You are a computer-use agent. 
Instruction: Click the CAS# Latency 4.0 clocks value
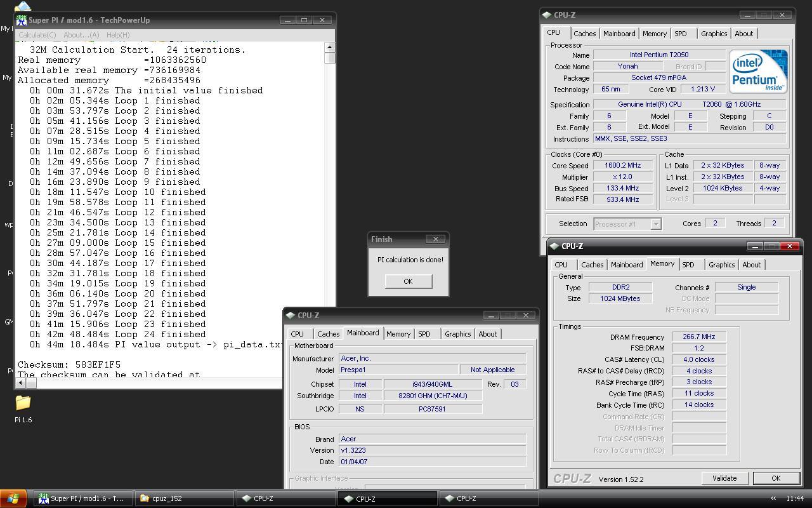[699, 359]
